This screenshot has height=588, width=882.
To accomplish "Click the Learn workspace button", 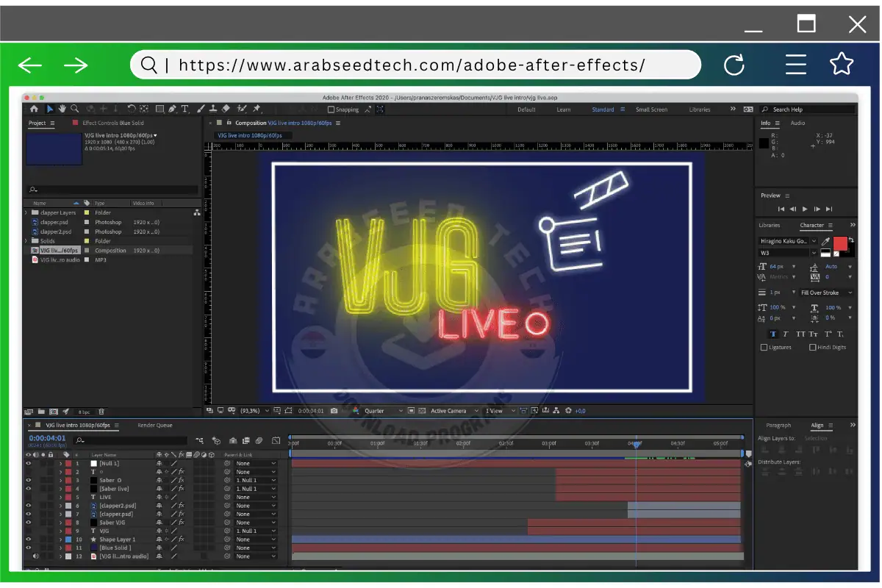I will [564, 109].
